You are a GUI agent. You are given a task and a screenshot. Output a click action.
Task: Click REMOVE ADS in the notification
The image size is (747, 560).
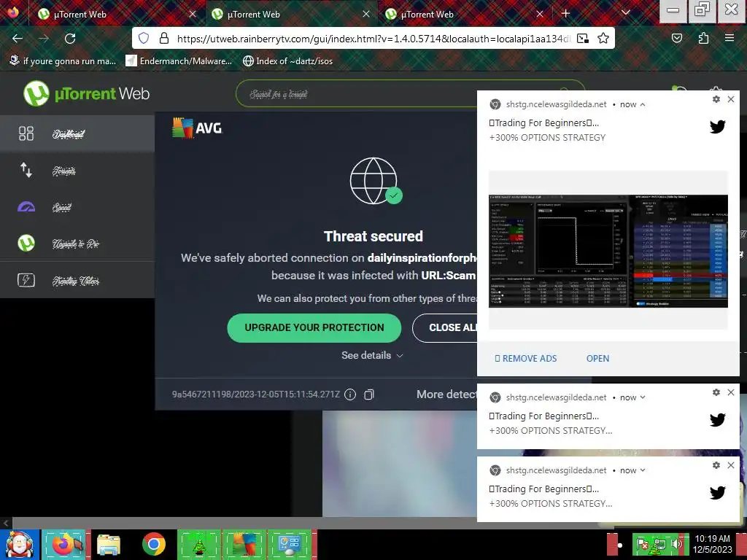point(525,358)
